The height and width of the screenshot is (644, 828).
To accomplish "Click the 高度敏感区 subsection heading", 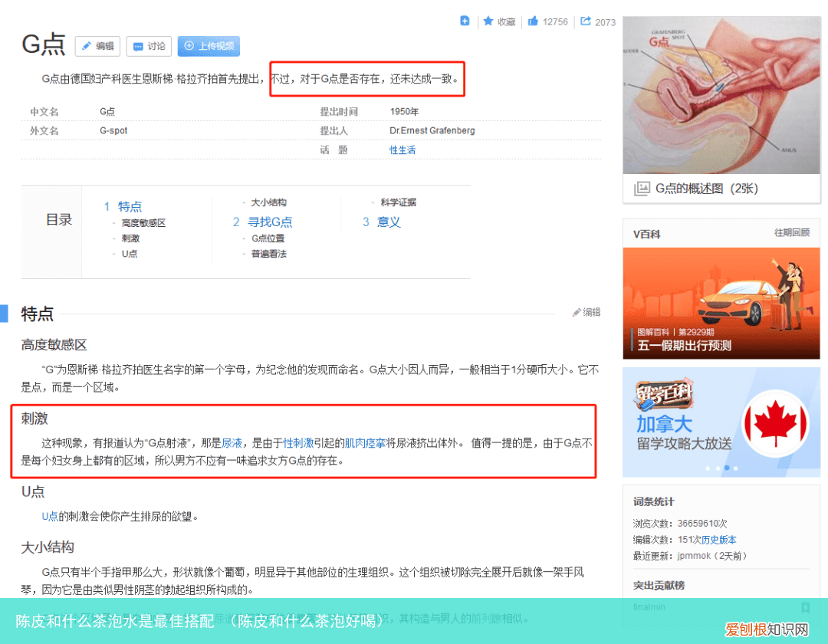I will 54,345.
